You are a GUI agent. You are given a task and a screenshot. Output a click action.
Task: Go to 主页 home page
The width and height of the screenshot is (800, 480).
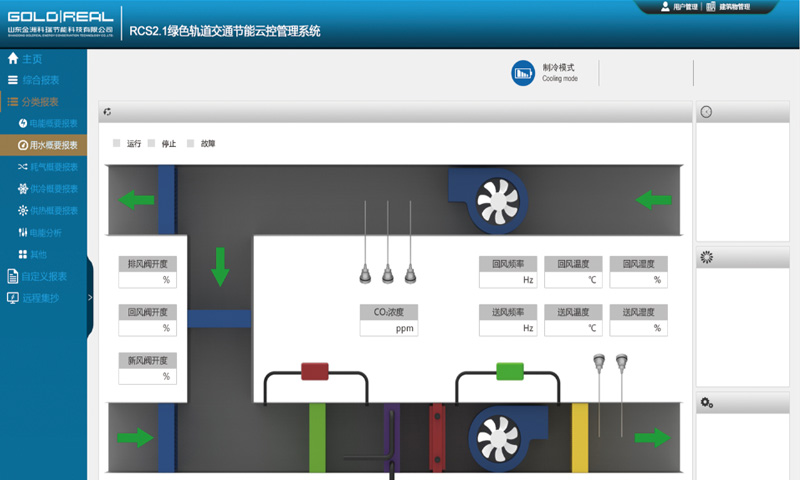[x=31, y=59]
